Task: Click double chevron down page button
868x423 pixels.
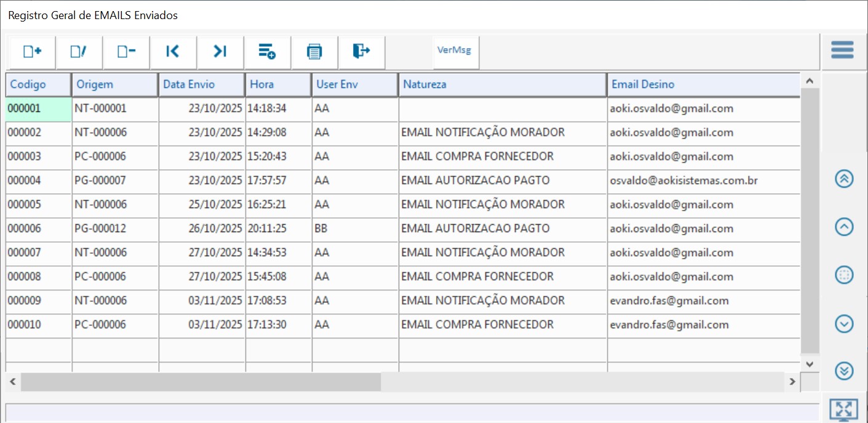Action: pyautogui.click(x=844, y=371)
